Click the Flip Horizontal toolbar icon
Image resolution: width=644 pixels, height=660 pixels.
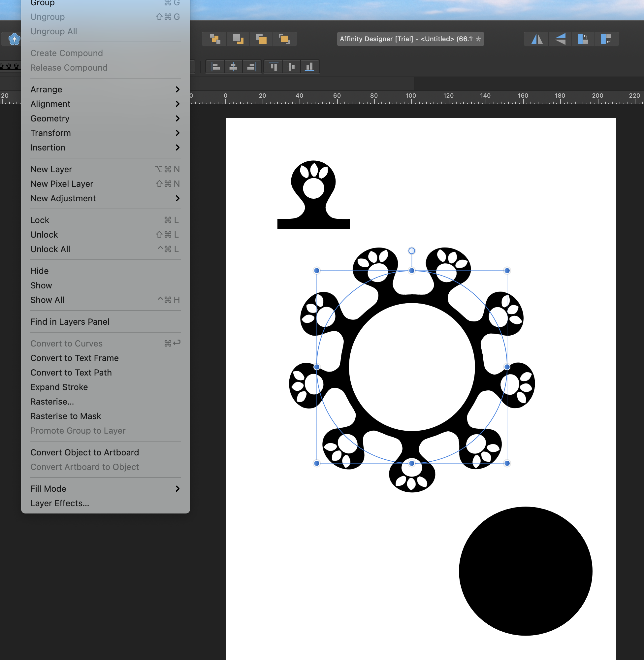pyautogui.click(x=537, y=39)
